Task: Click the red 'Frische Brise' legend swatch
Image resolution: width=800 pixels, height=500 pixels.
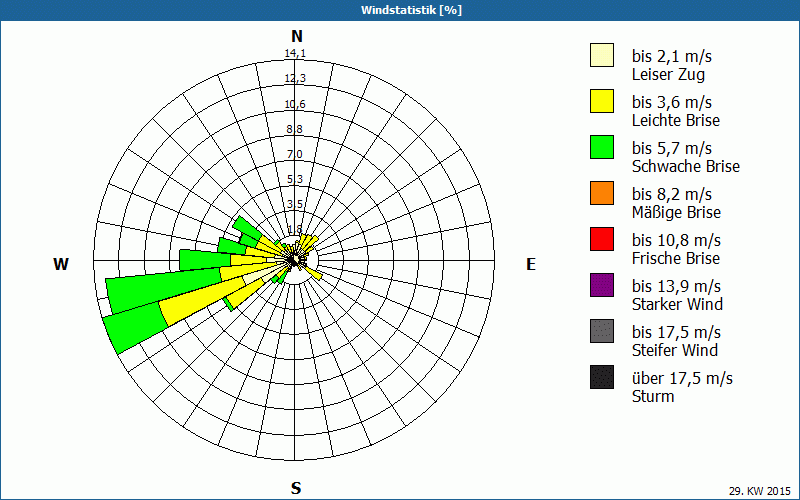Action: click(602, 239)
